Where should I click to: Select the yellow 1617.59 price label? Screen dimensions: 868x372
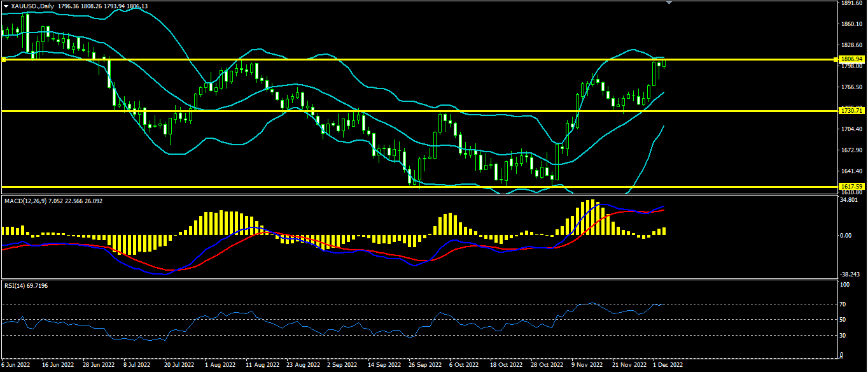(851, 187)
